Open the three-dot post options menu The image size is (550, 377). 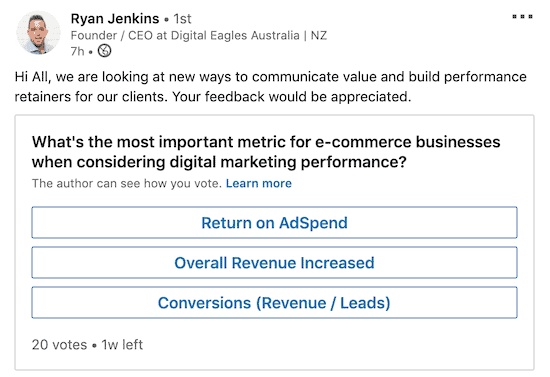522,16
